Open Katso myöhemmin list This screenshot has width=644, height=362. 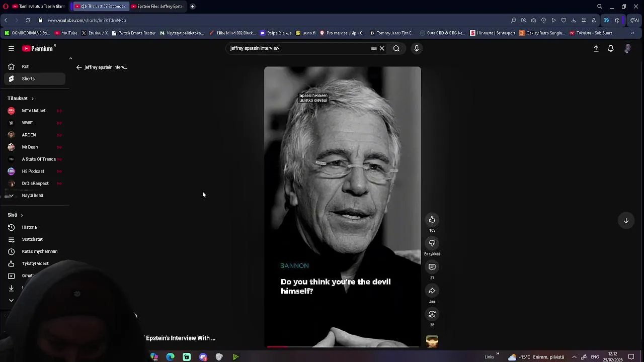click(x=35, y=251)
